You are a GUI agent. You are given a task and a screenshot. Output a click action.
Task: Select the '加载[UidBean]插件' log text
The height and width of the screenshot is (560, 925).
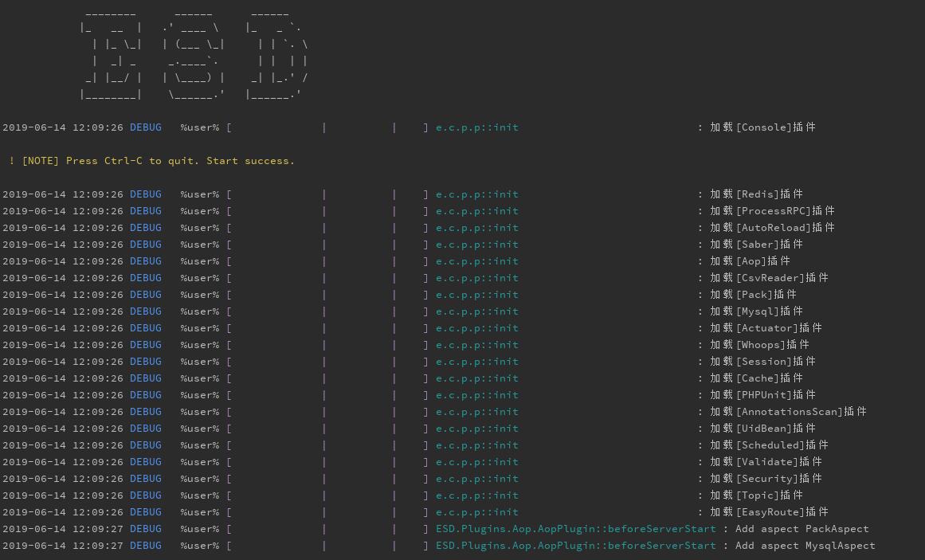762,429
